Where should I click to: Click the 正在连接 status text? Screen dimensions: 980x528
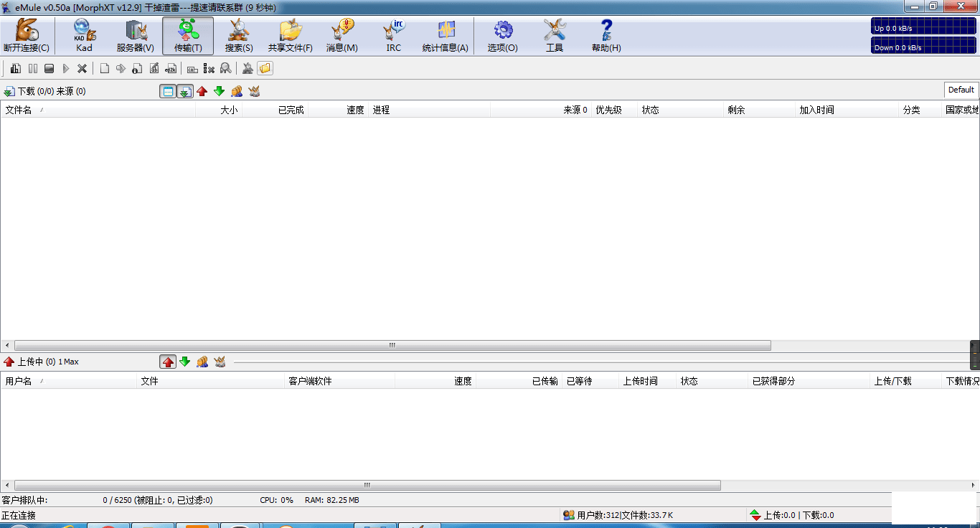tap(19, 515)
